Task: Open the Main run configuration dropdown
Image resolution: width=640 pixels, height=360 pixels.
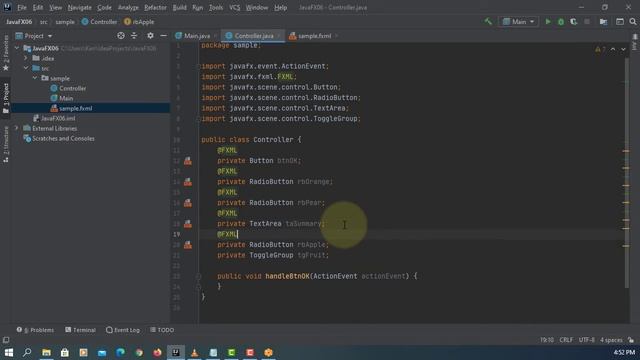Action: 518,22
